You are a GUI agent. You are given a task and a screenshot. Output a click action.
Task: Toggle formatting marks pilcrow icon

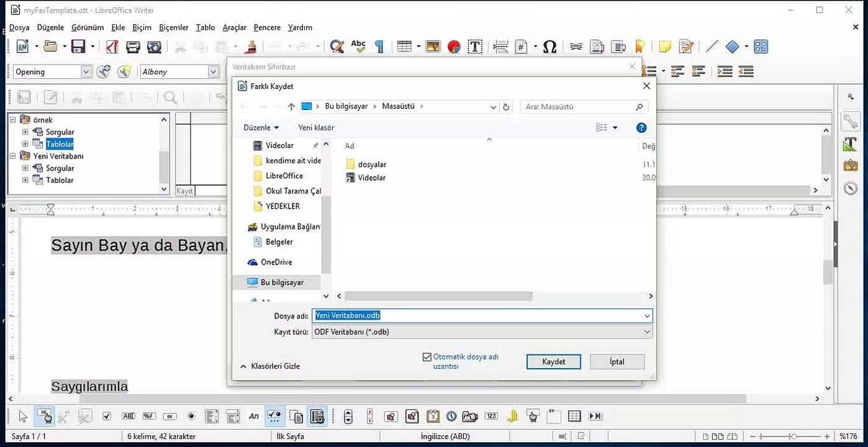(379, 47)
